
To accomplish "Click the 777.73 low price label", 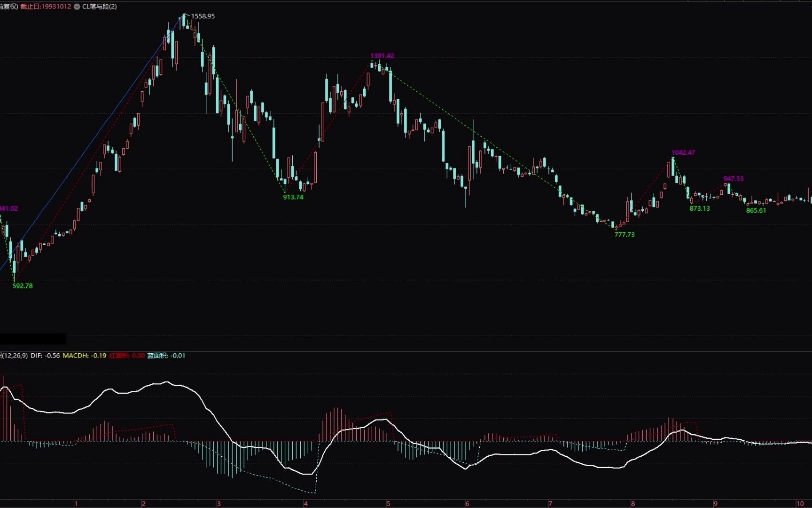I will (x=625, y=234).
